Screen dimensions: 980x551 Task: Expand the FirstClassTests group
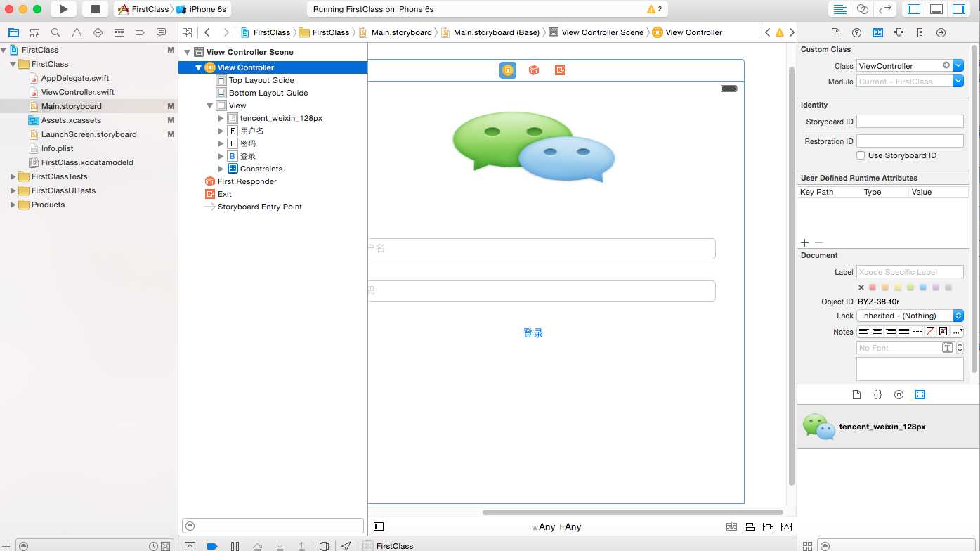pyautogui.click(x=13, y=176)
